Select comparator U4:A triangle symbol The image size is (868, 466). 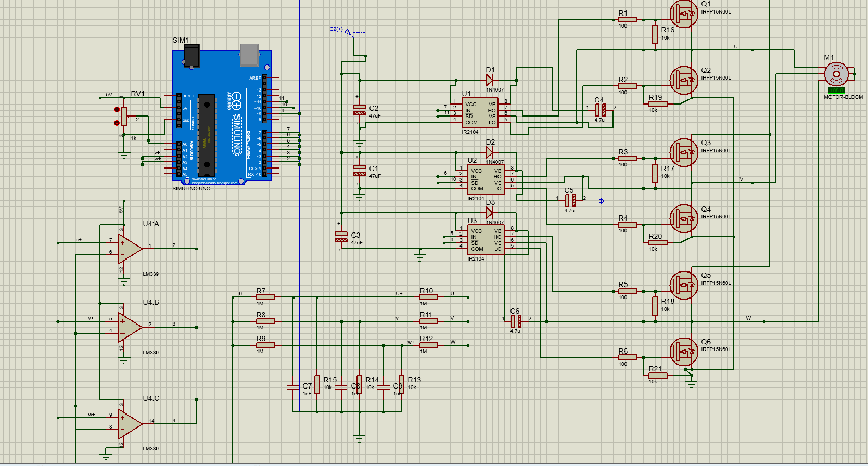[x=130, y=249]
